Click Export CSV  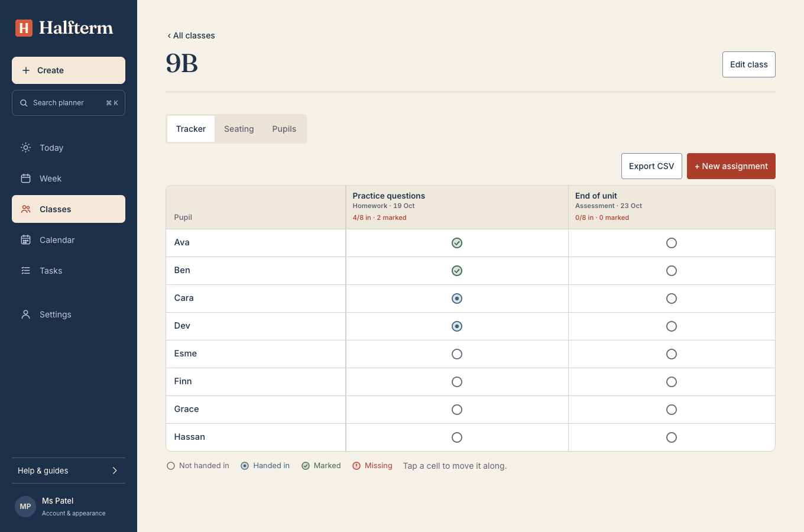pos(651,166)
